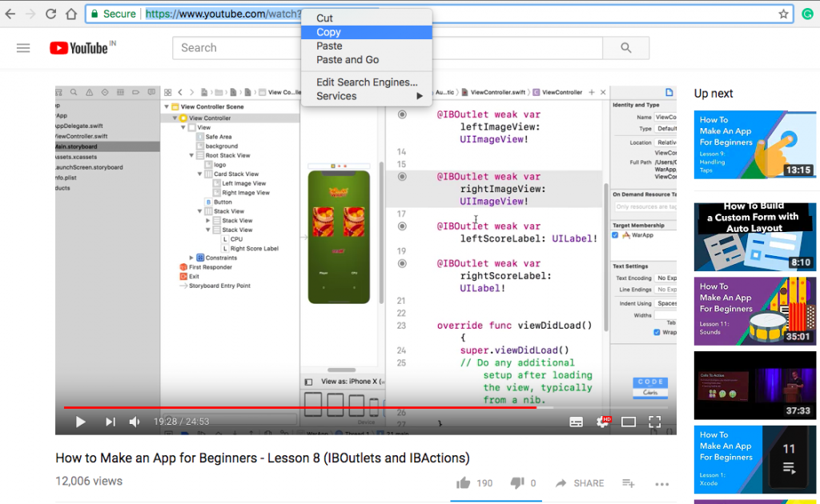Select Copy from context menu
The width and height of the screenshot is (820, 504).
(x=367, y=32)
